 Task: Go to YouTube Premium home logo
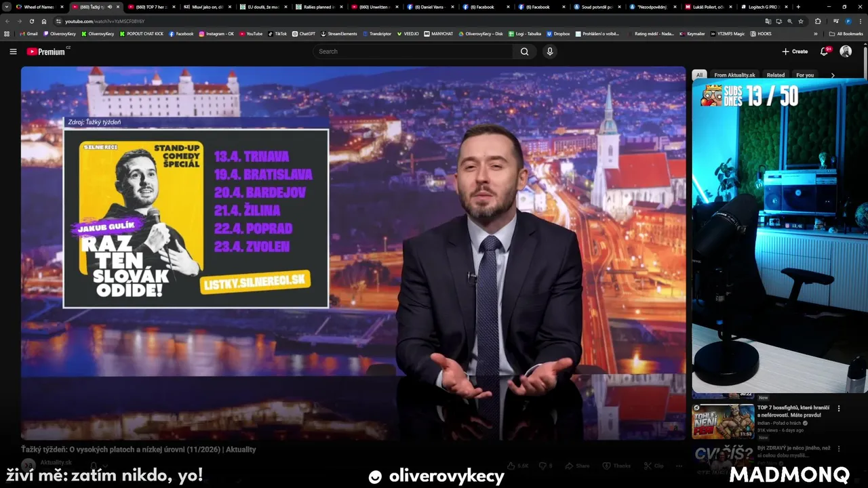click(47, 52)
